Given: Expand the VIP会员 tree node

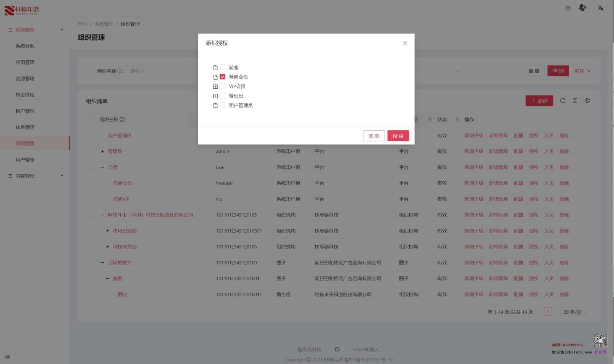Looking at the screenshot, I should (x=215, y=87).
